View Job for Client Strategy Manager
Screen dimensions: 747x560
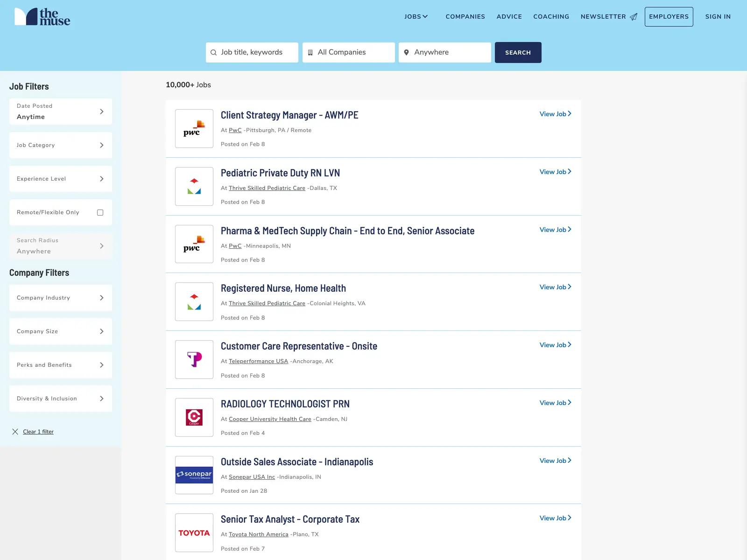(556, 114)
